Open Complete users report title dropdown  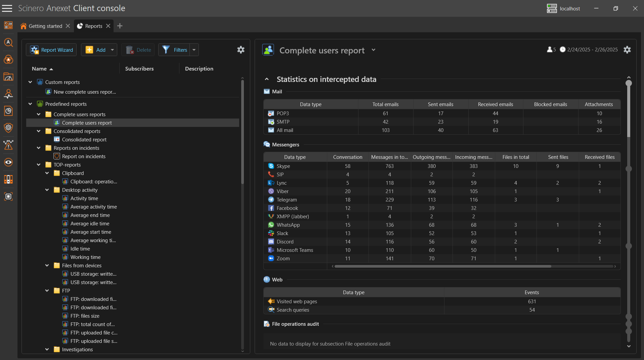click(373, 50)
